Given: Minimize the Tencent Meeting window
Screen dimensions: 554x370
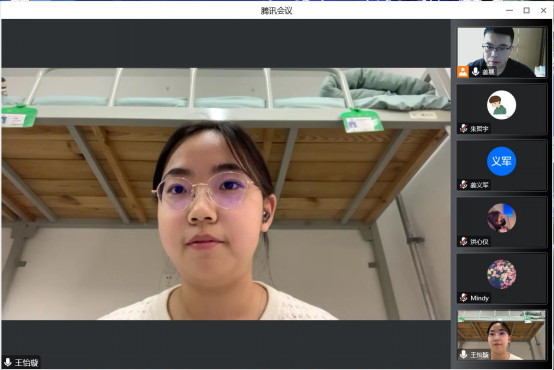Looking at the screenshot, I should (x=509, y=10).
